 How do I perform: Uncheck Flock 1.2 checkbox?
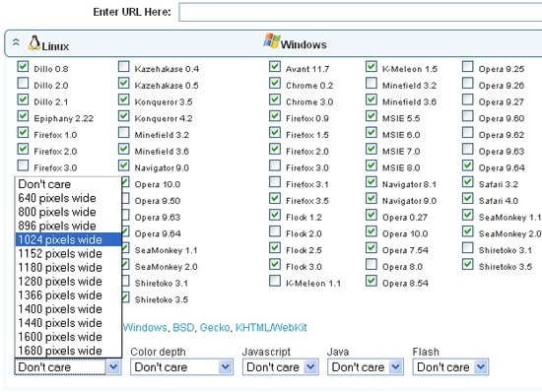click(x=275, y=215)
